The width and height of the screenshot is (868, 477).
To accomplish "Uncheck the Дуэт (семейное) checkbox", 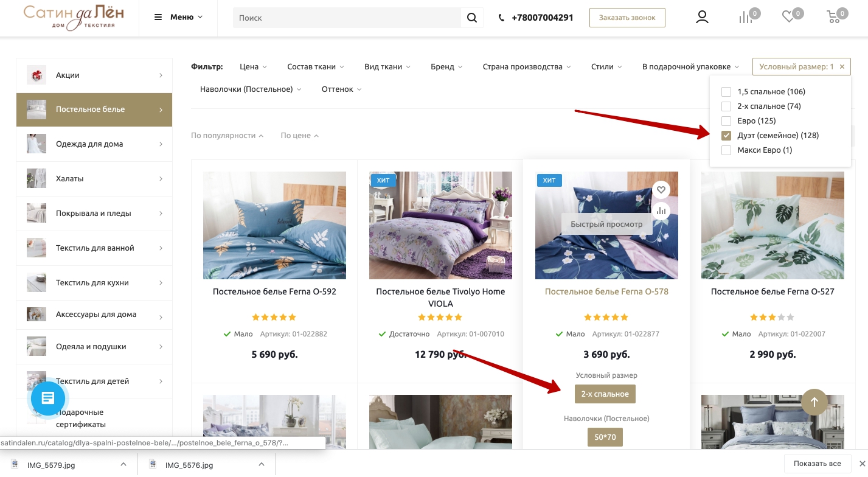I will coord(726,136).
